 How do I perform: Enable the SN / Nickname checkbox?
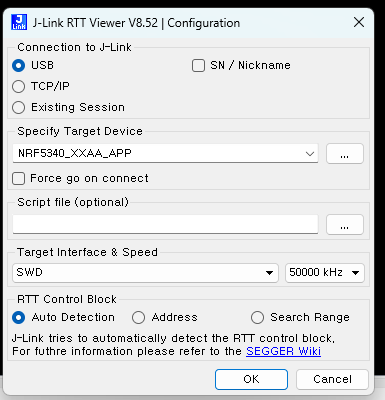pos(198,66)
